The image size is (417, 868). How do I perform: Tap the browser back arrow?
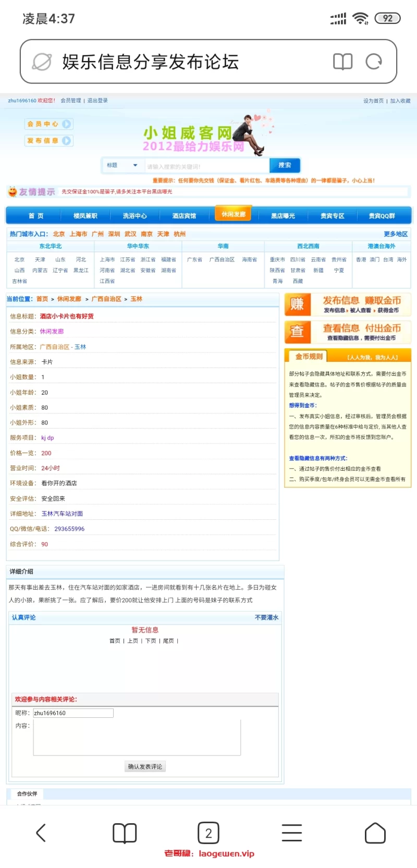(41, 833)
